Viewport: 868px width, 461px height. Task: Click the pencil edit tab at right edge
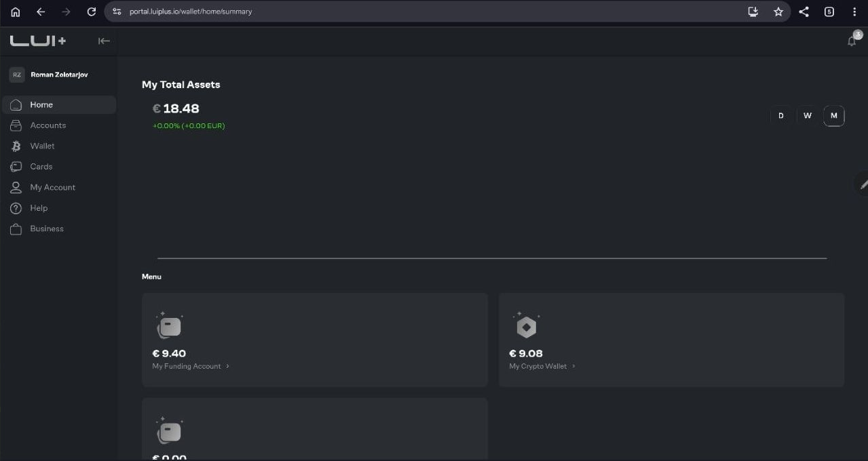pyautogui.click(x=863, y=183)
